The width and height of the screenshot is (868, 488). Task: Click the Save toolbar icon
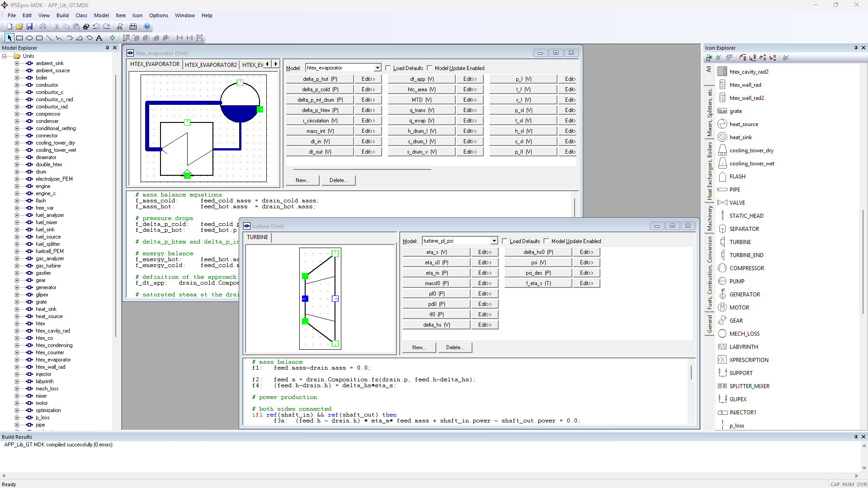tap(29, 26)
